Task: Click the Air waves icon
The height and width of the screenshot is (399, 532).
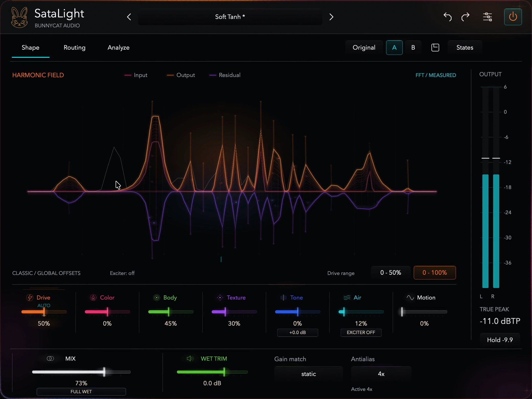Action: click(347, 297)
